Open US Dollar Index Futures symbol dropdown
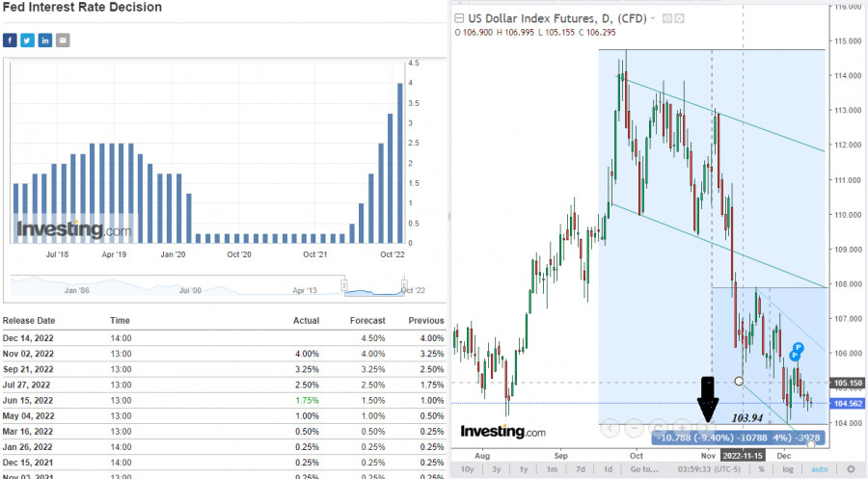The width and height of the screenshot is (868, 479). 653,18
